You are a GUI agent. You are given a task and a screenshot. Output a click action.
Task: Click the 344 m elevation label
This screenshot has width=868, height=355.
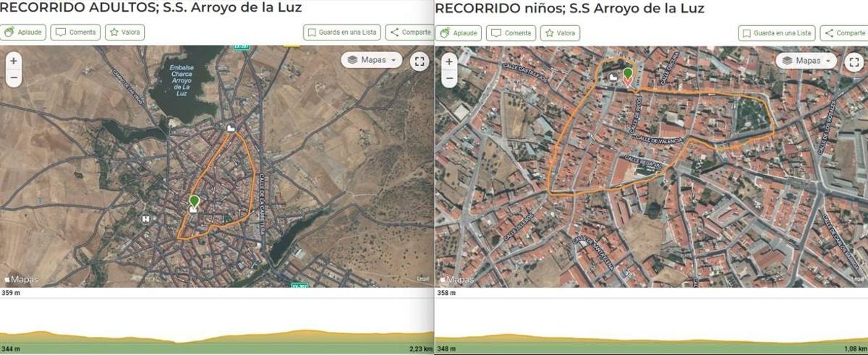coord(11,349)
